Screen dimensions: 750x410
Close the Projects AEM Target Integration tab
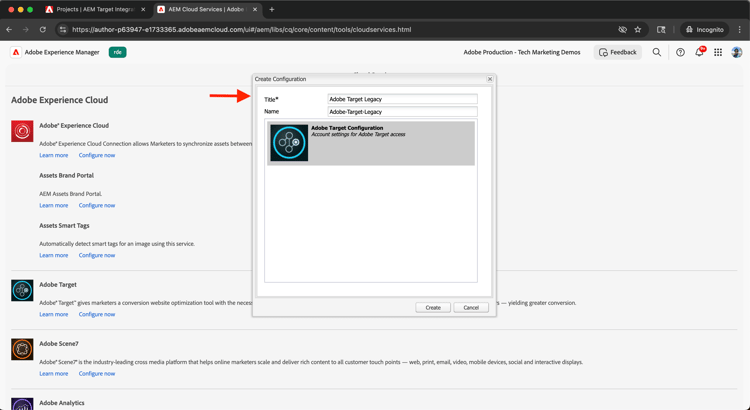pos(143,10)
